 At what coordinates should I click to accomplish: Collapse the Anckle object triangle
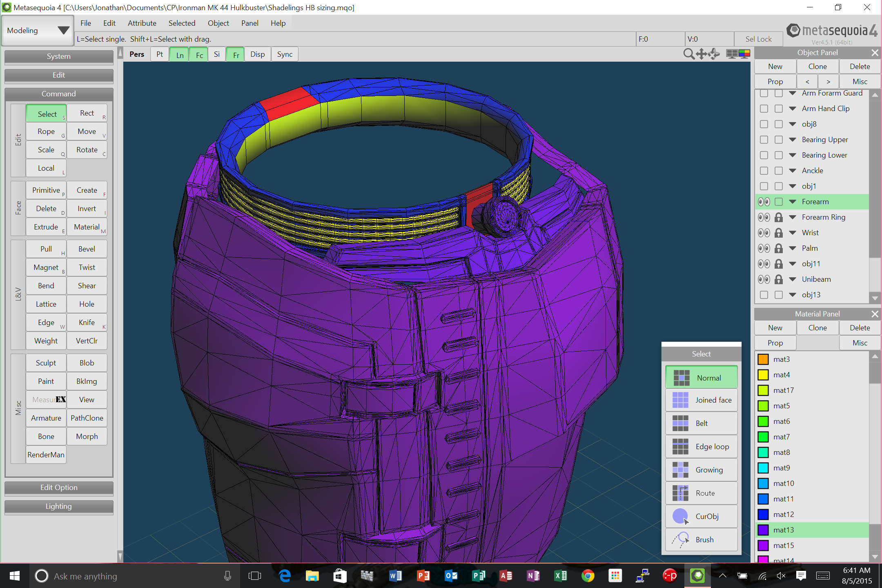pos(793,171)
